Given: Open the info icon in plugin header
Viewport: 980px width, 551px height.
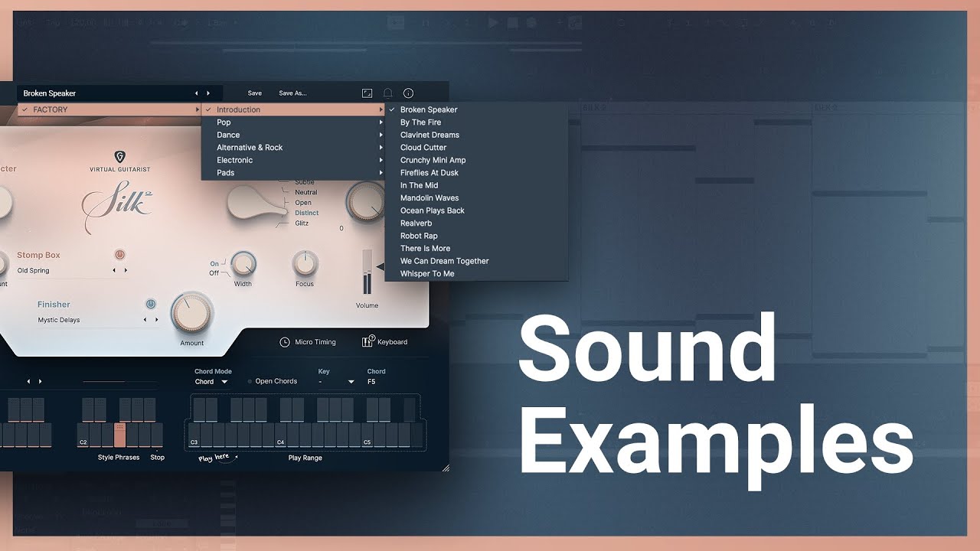Looking at the screenshot, I should tap(408, 93).
